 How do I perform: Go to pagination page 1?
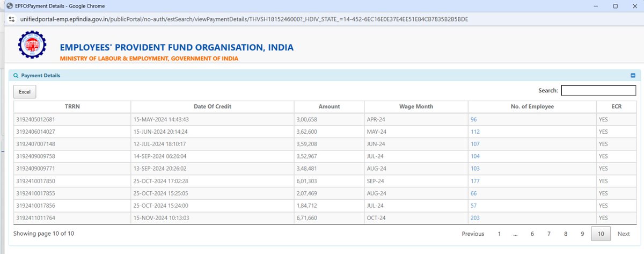click(x=499, y=234)
